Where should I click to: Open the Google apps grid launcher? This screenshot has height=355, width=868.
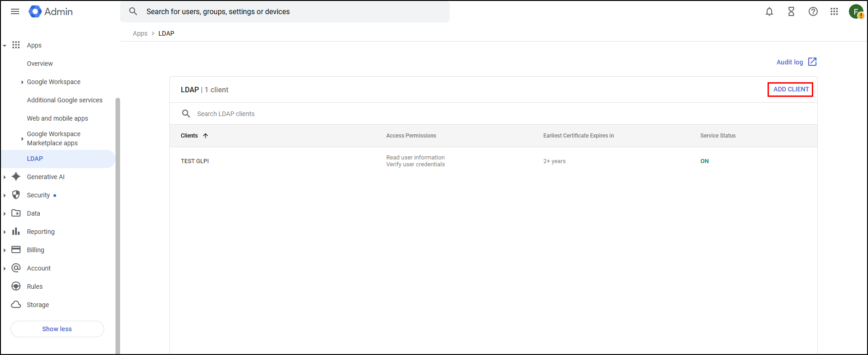(834, 12)
